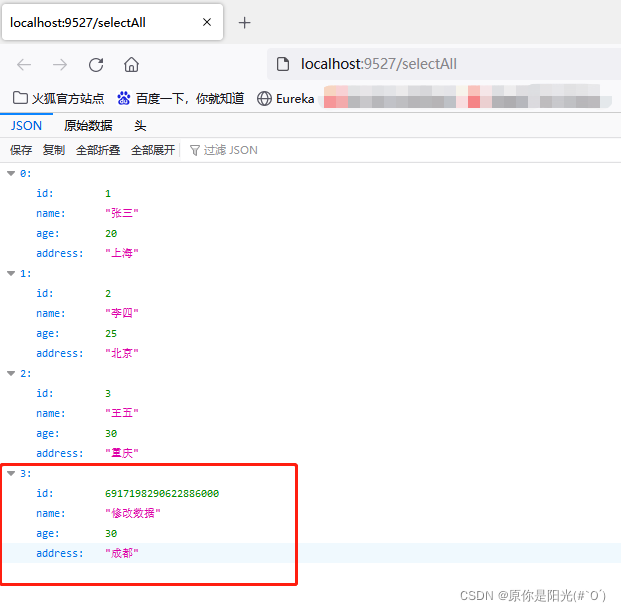Collapse the JSON item 2

[11, 373]
